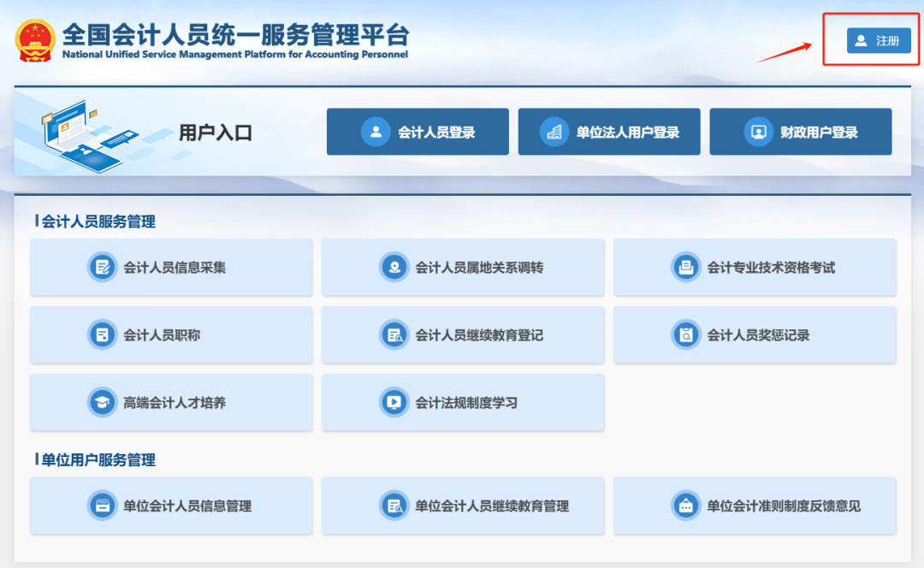Select the 单位用户服务管理 section heading
This screenshot has width=924, height=568.
[x=98, y=460]
